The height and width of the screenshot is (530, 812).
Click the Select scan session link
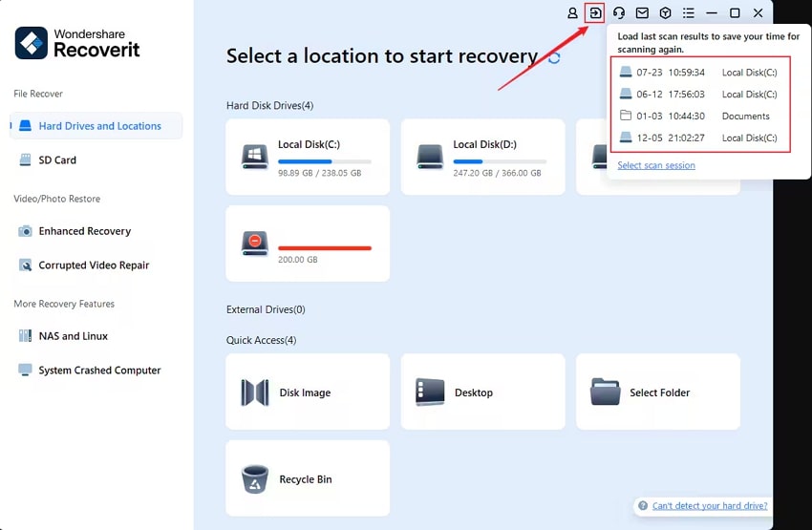click(656, 165)
